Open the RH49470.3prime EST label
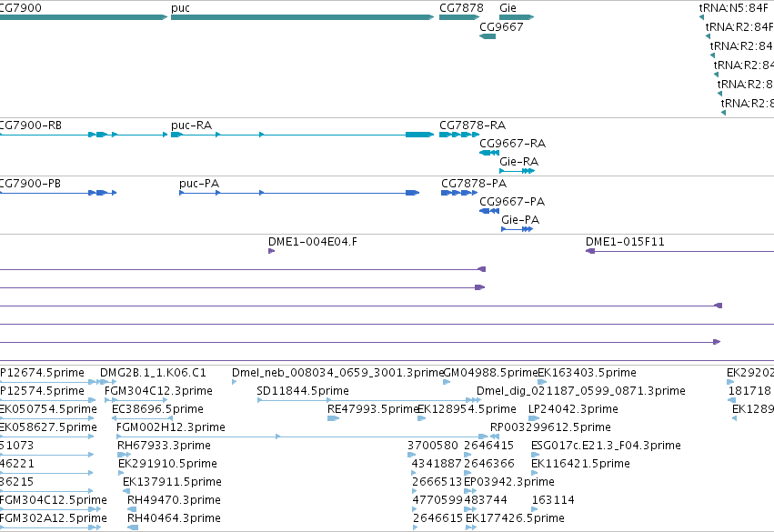Image resolution: width=774 pixels, height=532 pixels. [x=174, y=500]
